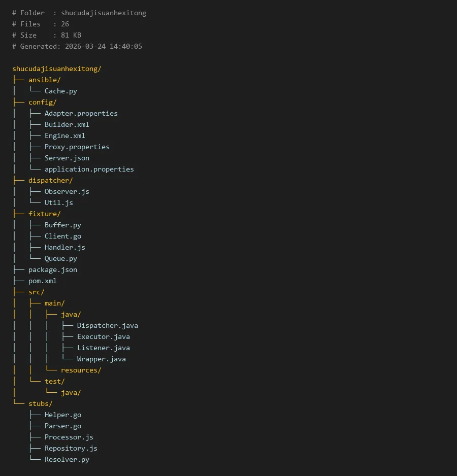This screenshot has height=476, width=457.
Task: Click application.properties entry
Action: pos(89,169)
